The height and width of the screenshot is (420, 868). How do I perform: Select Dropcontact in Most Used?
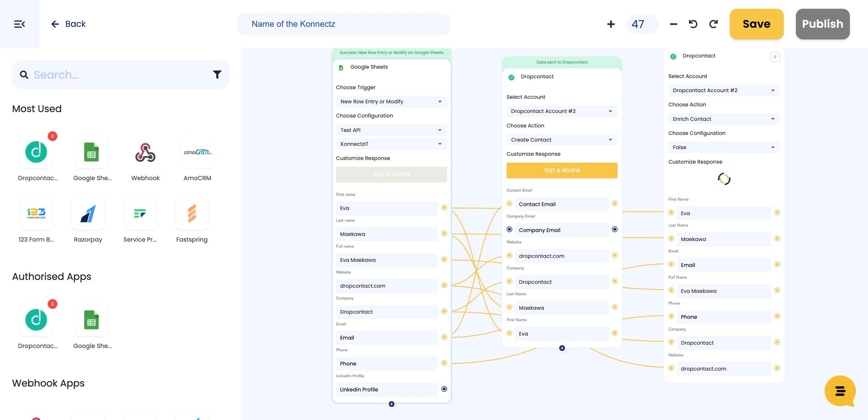click(36, 152)
